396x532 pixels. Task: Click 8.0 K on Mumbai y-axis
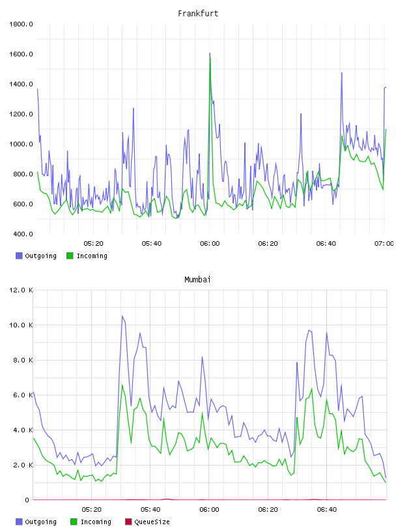(23, 360)
